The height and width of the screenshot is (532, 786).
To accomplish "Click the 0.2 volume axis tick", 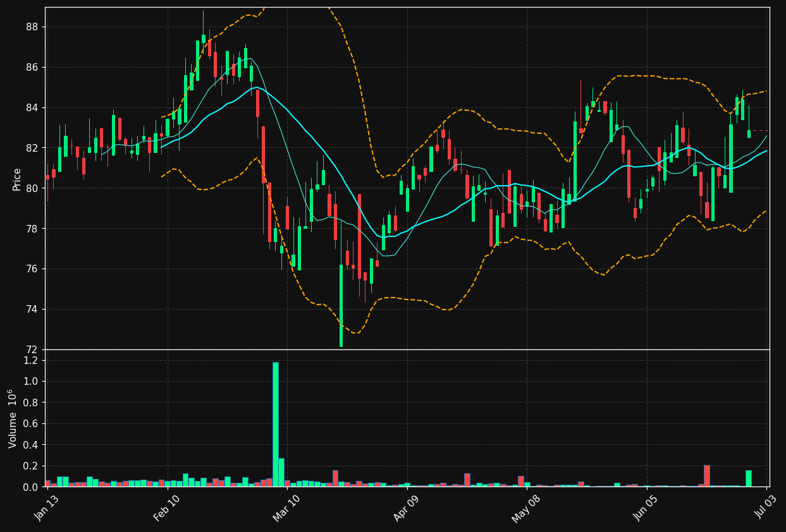I will tap(31, 466).
